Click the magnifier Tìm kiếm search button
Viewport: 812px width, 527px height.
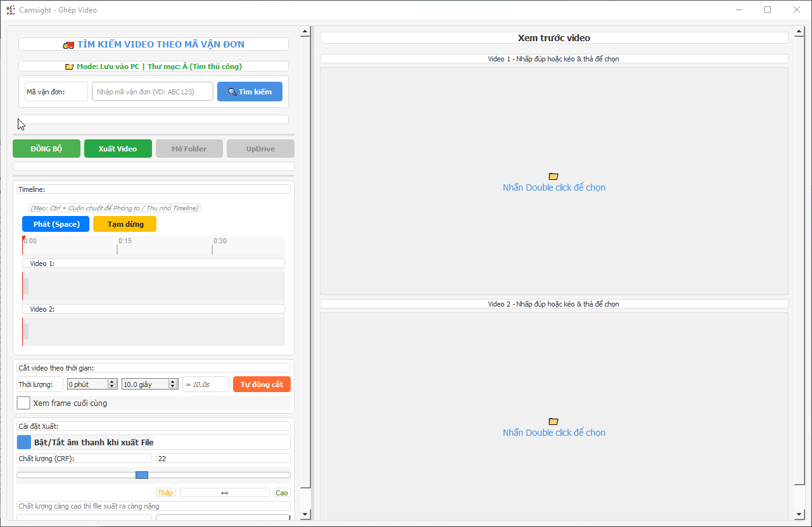[250, 92]
